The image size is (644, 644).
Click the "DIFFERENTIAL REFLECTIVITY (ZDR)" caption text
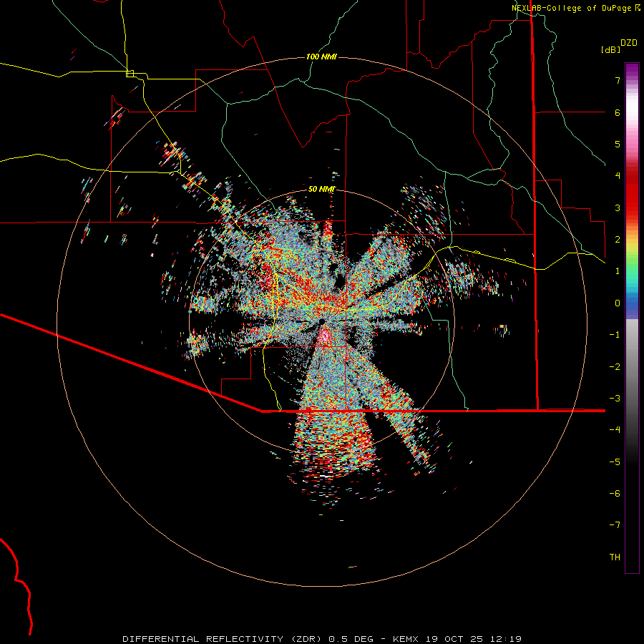[x=223, y=639]
